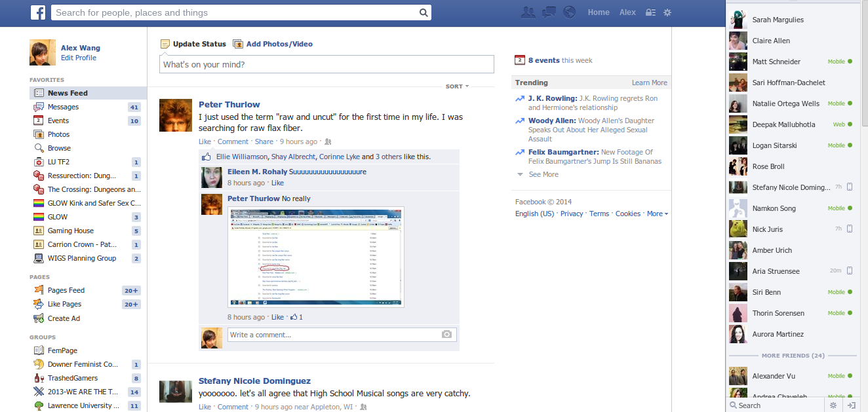This screenshot has width=868, height=412.
Task: Click the Pages Feed icon
Action: [39, 290]
